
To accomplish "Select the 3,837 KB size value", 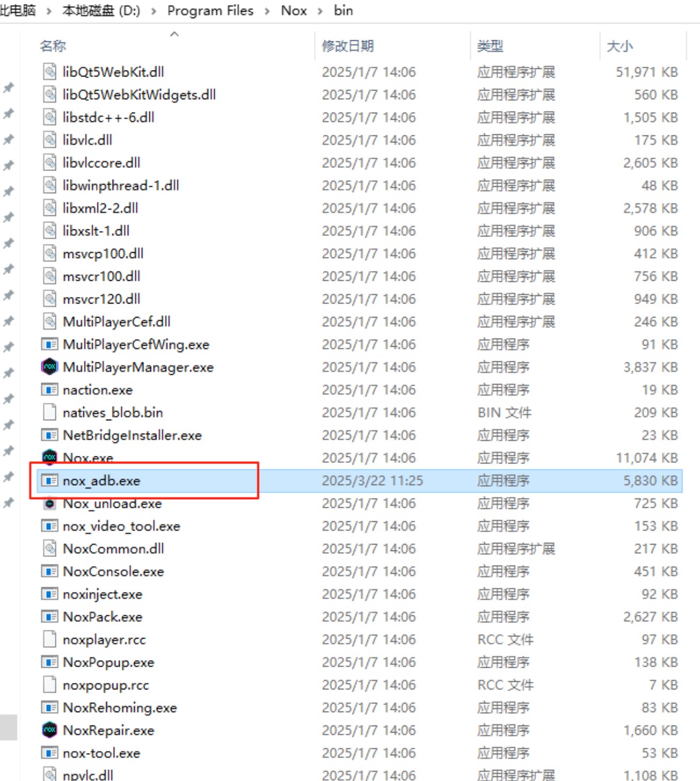I will click(650, 367).
